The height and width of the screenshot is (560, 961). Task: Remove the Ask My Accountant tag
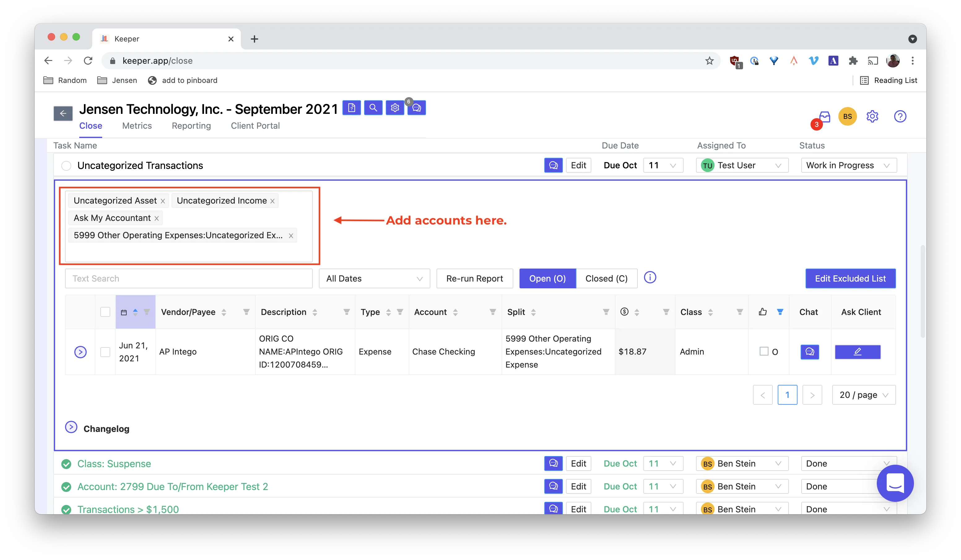[156, 218]
